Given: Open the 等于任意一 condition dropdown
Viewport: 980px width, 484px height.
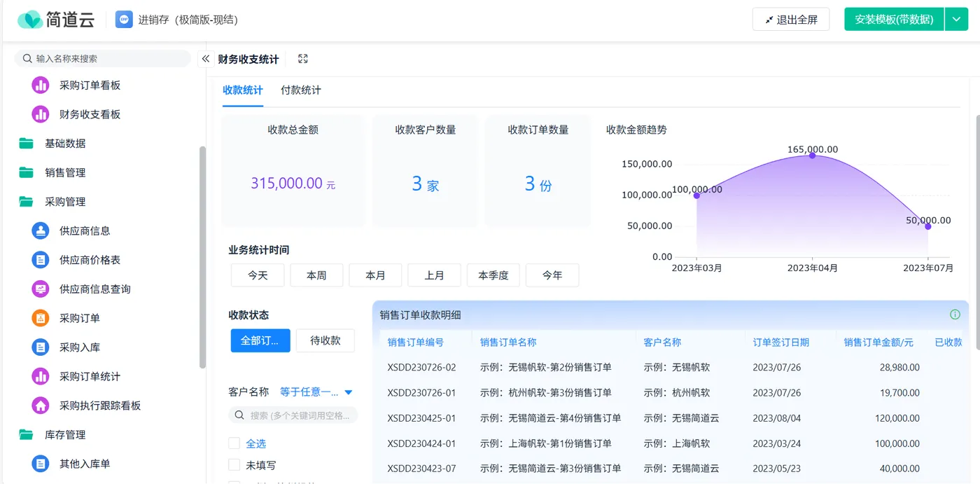Looking at the screenshot, I should pos(316,392).
